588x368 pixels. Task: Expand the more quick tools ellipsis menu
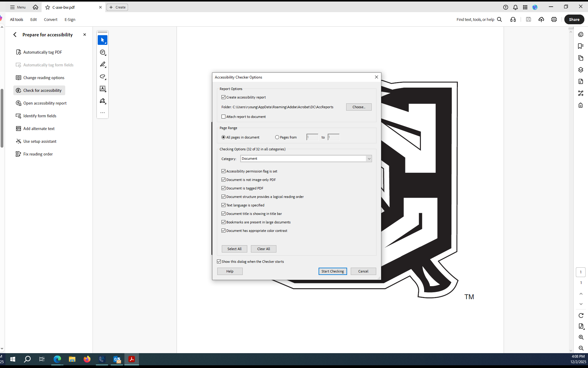tap(103, 112)
